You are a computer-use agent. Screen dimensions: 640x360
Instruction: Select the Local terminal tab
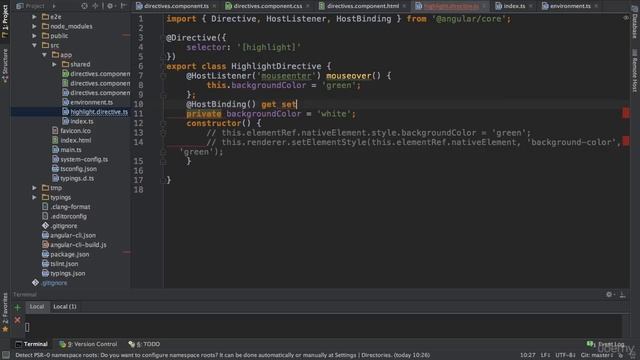click(x=37, y=307)
